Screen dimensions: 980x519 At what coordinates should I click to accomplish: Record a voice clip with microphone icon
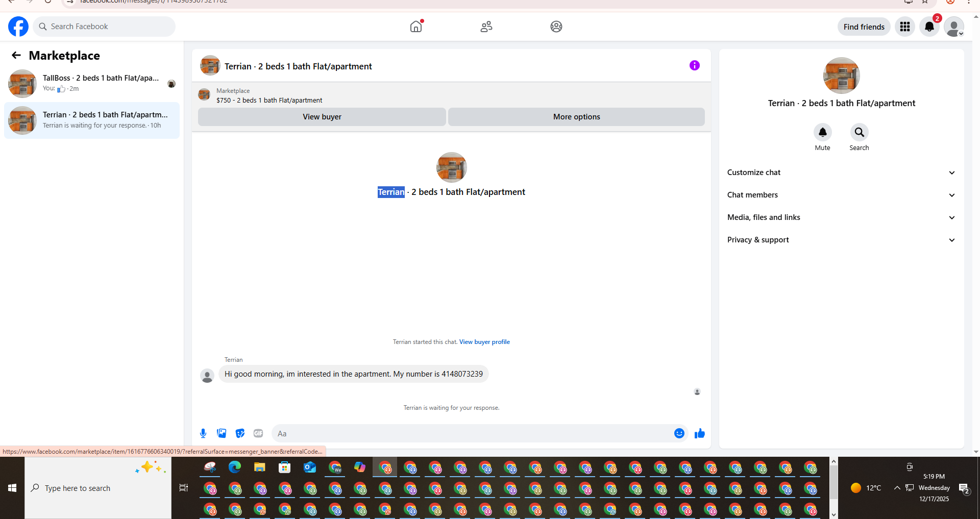tap(203, 433)
